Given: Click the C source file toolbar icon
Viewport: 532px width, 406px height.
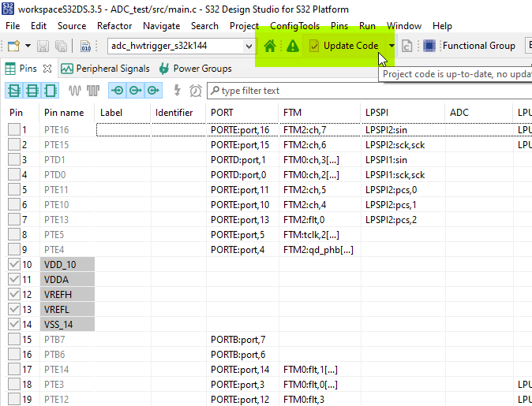Looking at the screenshot, I should pos(407,46).
